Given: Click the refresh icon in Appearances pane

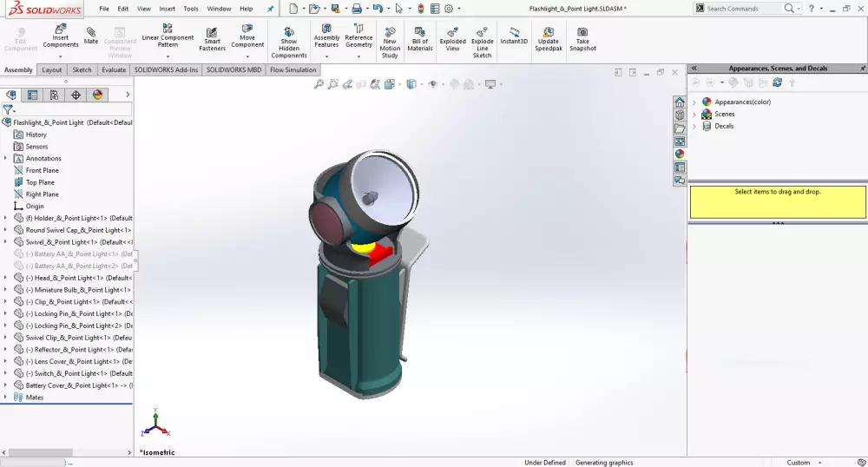Looking at the screenshot, I should pyautogui.click(x=777, y=82).
